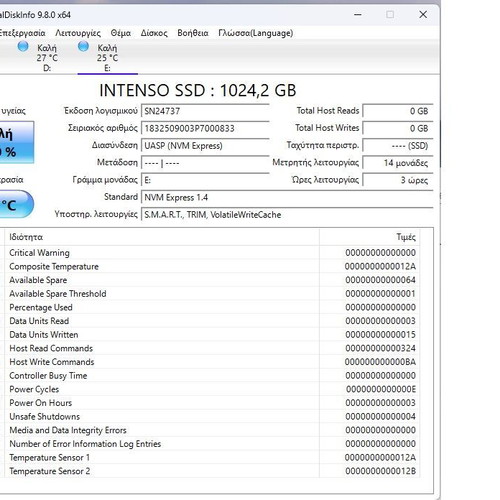Click the drive letter field E:

(x=205, y=180)
